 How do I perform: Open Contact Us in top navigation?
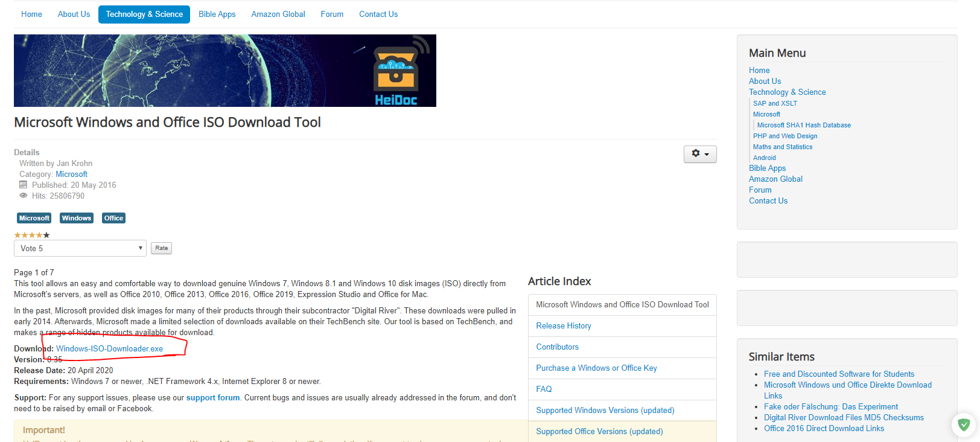point(378,14)
